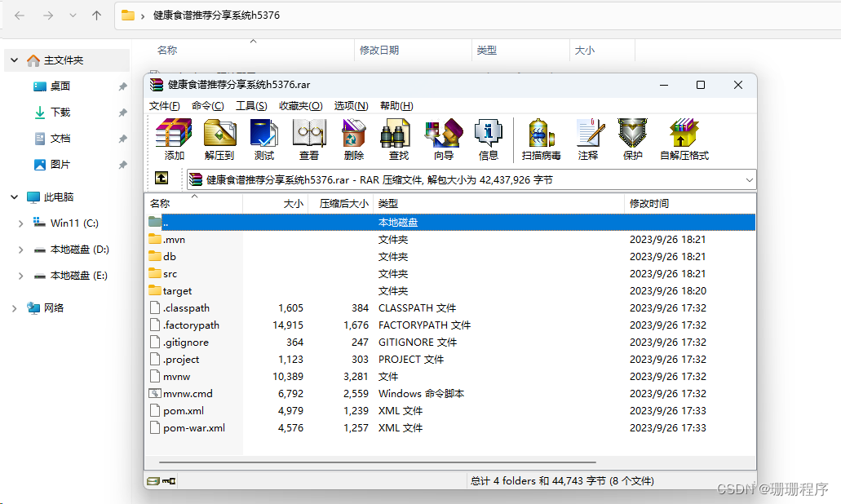Viewport: 841px width, 504px height.
Task: Expand the 本地磁盘 (E:) node
Action: pyautogui.click(x=21, y=276)
